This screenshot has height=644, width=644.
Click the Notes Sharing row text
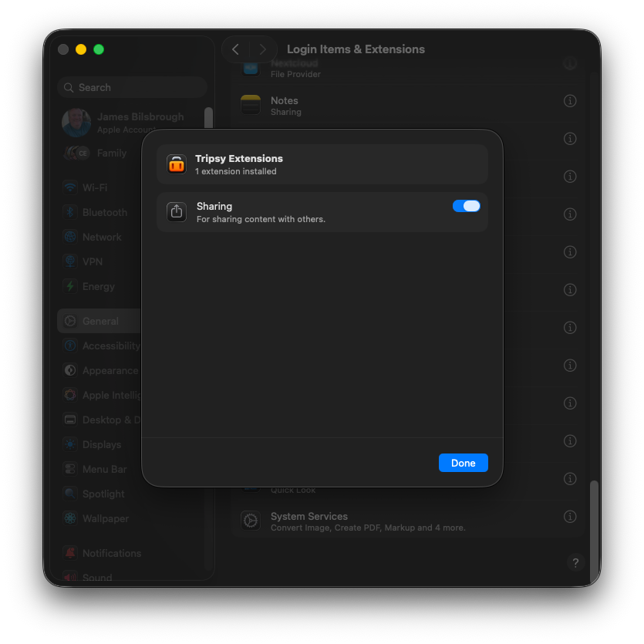click(286, 106)
